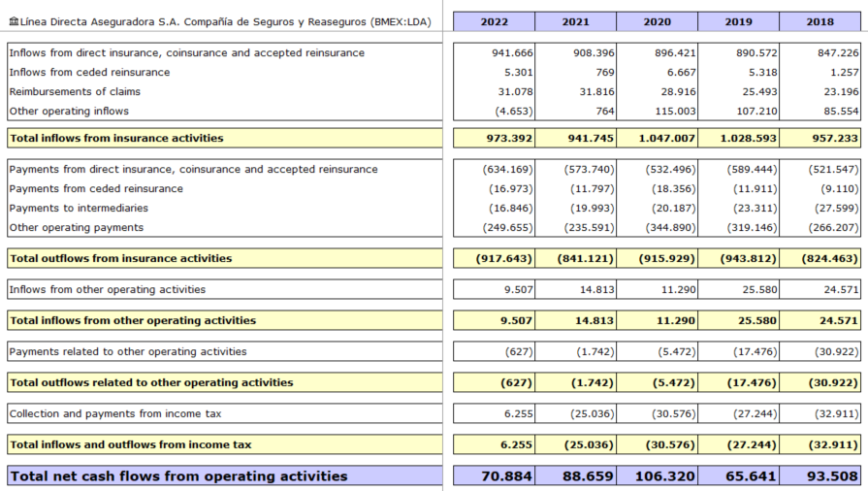
Task: Click the 896.421 cell for 2020
Action: click(675, 52)
